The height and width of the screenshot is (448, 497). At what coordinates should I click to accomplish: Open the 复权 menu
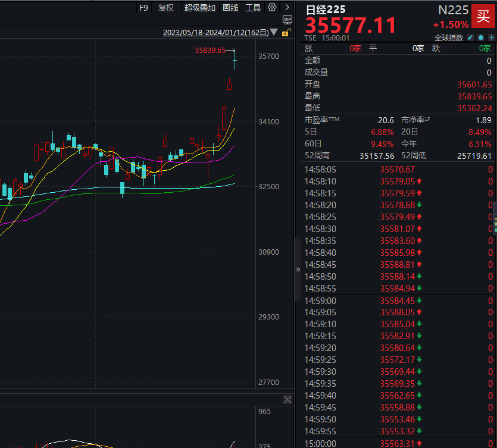point(166,7)
